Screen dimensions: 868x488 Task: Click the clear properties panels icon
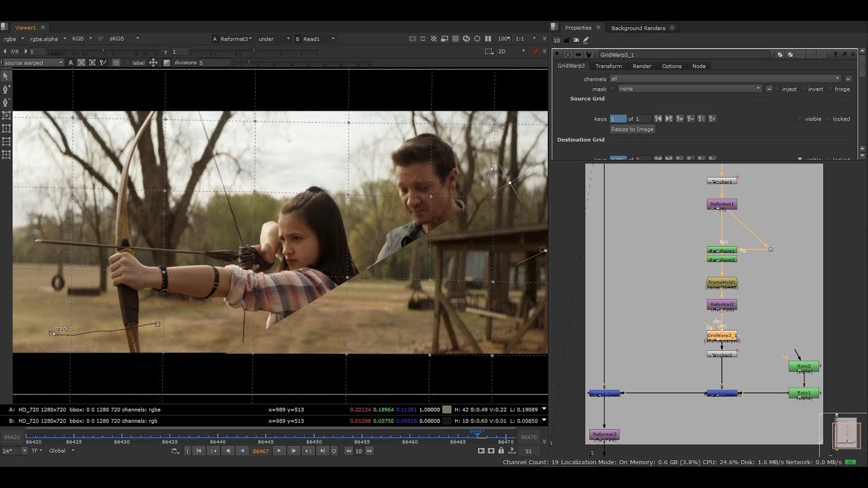(576, 40)
